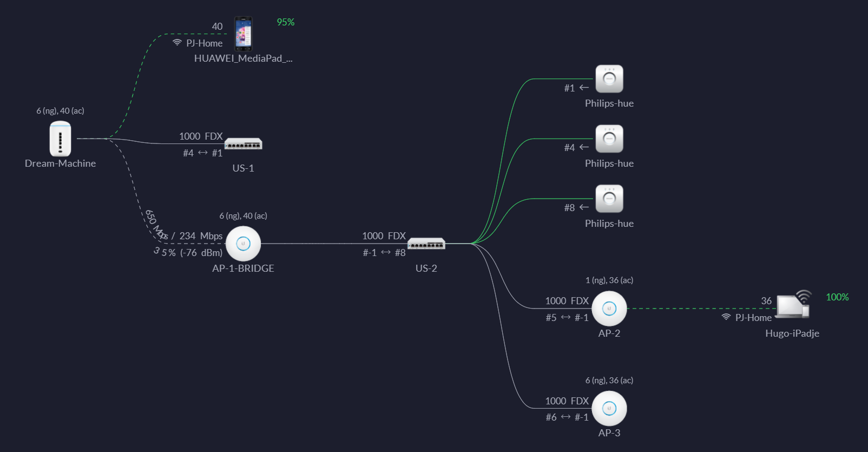The image size is (868, 452).
Task: Click the 95% signal strength value
Action: 286,22
